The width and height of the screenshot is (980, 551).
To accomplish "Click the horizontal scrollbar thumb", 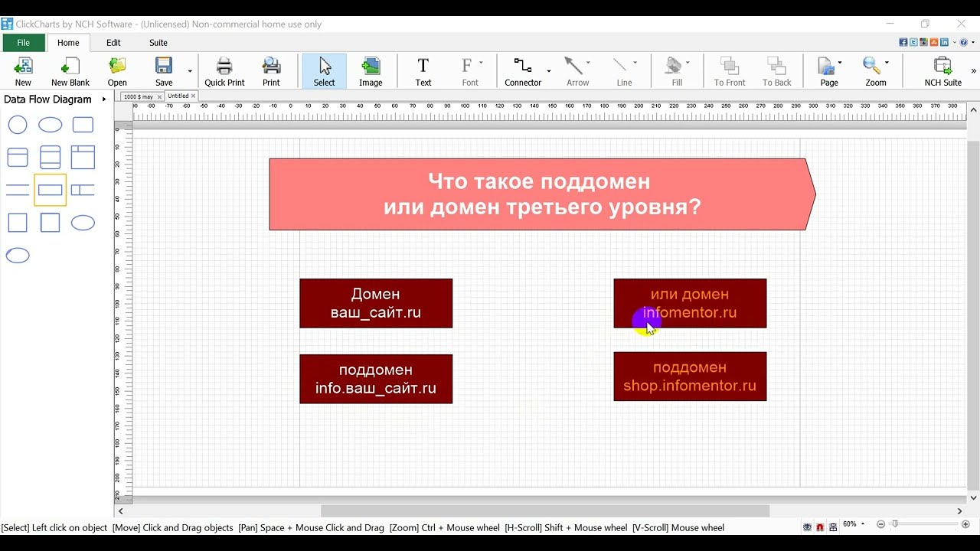I will [545, 510].
